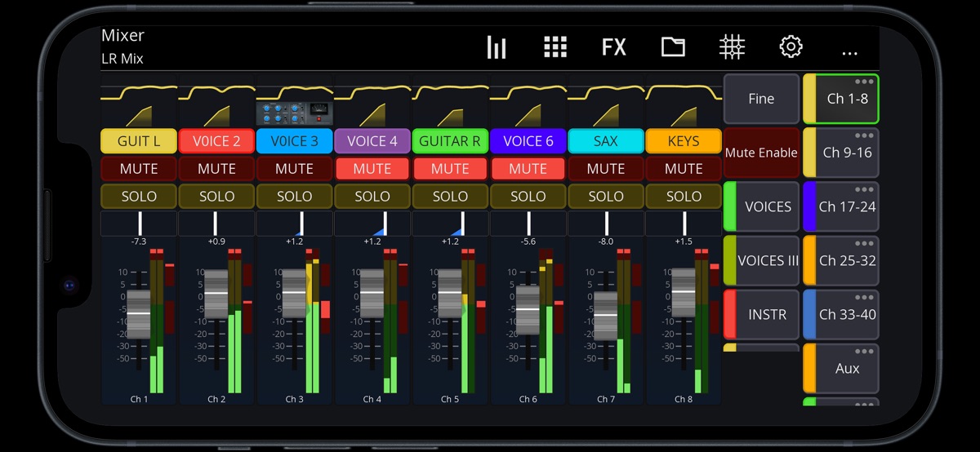Screen dimensions: 980x452
Task: Solo the SAX channel
Action: (605, 197)
